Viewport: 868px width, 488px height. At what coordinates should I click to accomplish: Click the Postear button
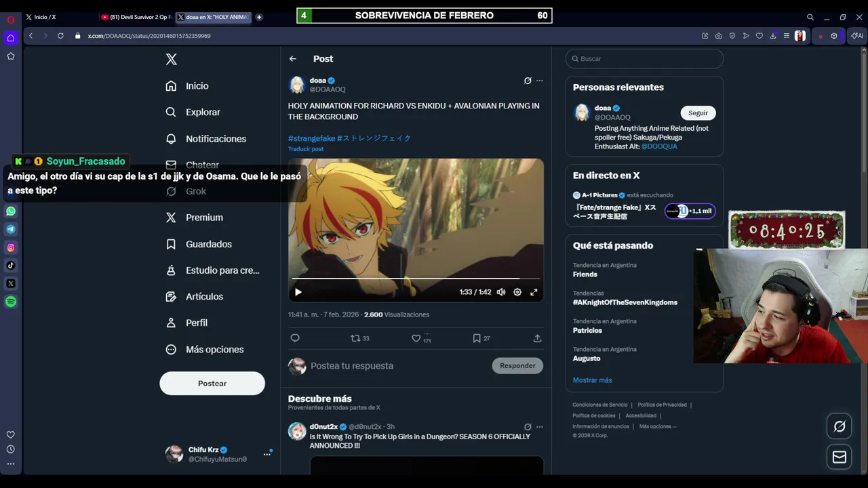pyautogui.click(x=212, y=384)
